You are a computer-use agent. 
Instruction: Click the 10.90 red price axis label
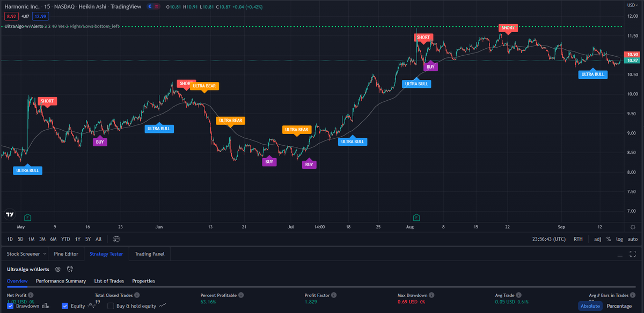click(633, 54)
